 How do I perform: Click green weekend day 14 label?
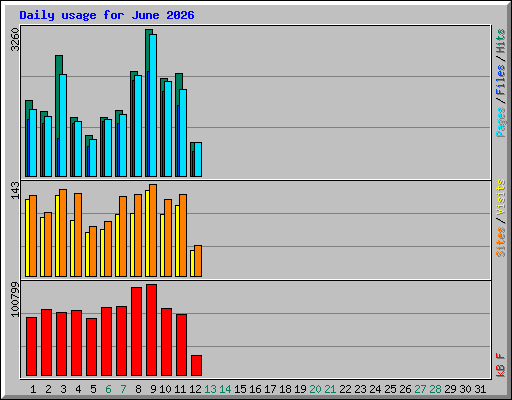pyautogui.click(x=225, y=389)
